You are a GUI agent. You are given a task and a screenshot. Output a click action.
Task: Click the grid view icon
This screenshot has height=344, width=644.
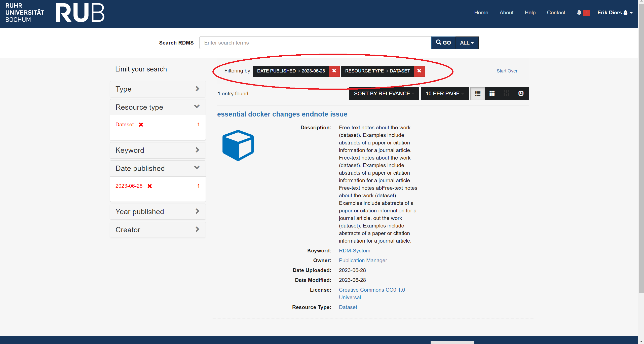pyautogui.click(x=492, y=93)
